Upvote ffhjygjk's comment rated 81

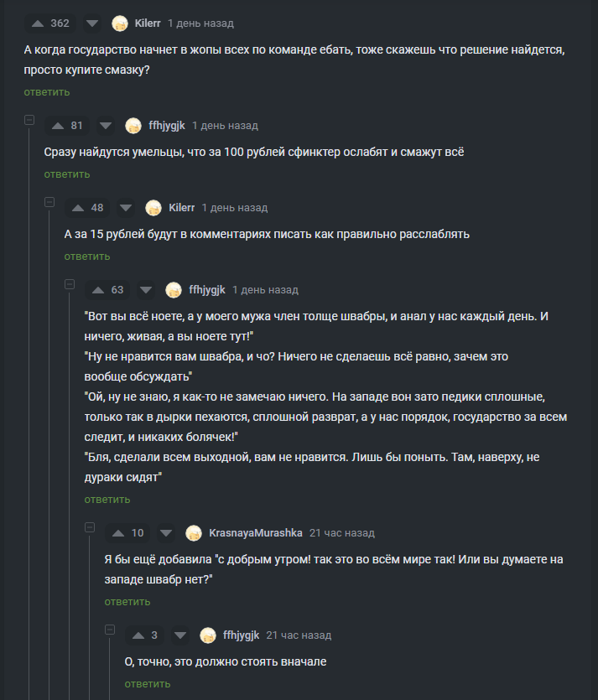[x=58, y=126]
